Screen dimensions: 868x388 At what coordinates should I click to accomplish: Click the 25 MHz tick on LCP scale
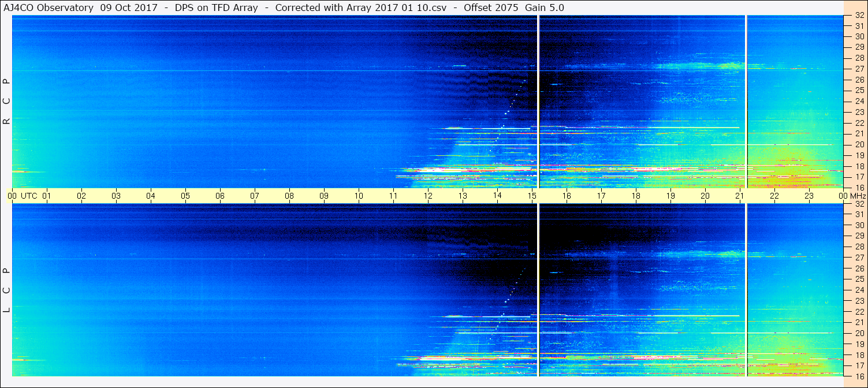[x=859, y=279]
